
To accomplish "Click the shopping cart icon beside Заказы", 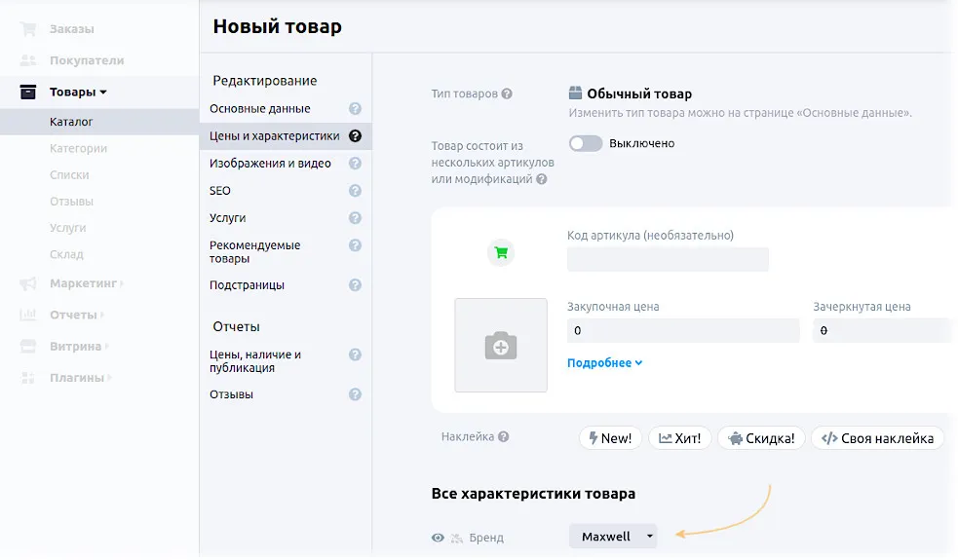I will pos(28,28).
